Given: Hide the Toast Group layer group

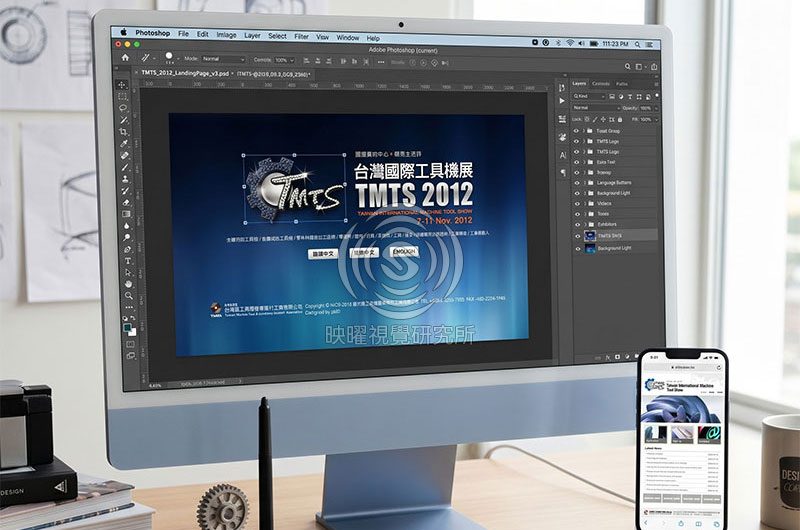Looking at the screenshot, I should tap(577, 131).
